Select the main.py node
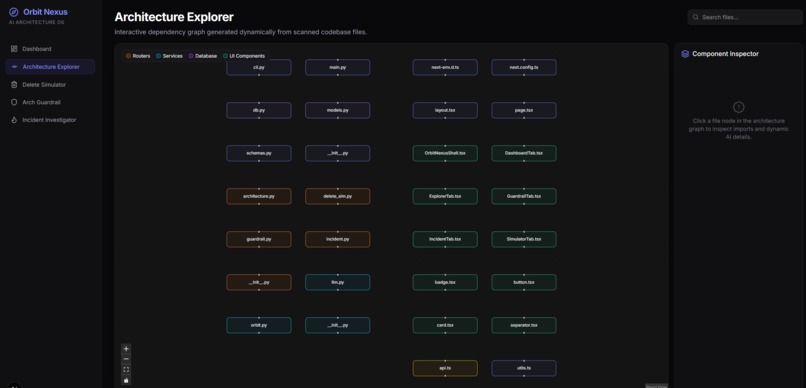 pyautogui.click(x=337, y=67)
